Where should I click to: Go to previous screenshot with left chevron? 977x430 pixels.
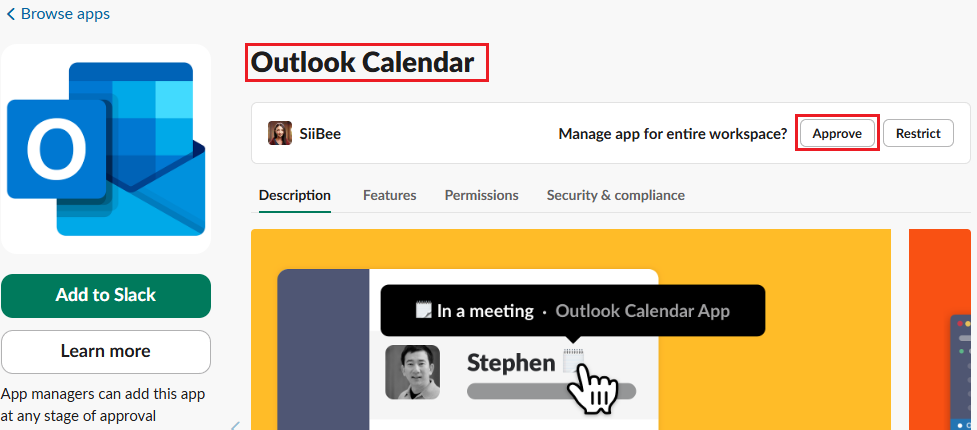click(x=236, y=426)
